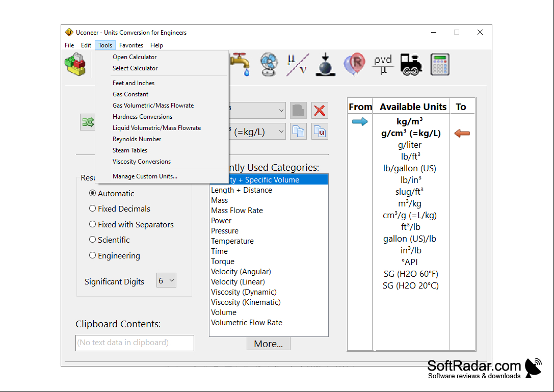Select SG (H2O 60°F) unit
The height and width of the screenshot is (392, 554).
click(x=411, y=274)
